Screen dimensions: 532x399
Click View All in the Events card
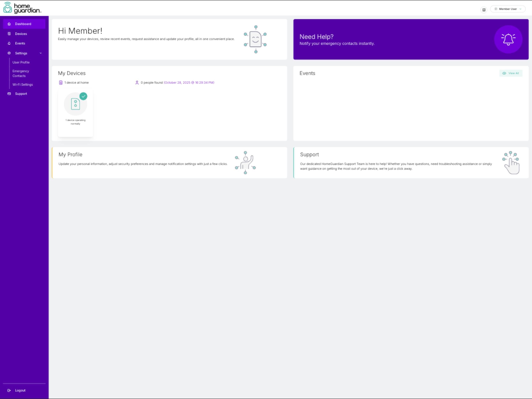click(x=511, y=73)
